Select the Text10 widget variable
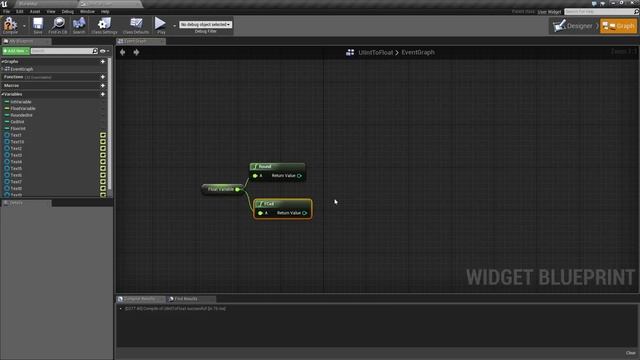This screenshot has height=360, width=640. point(17,142)
